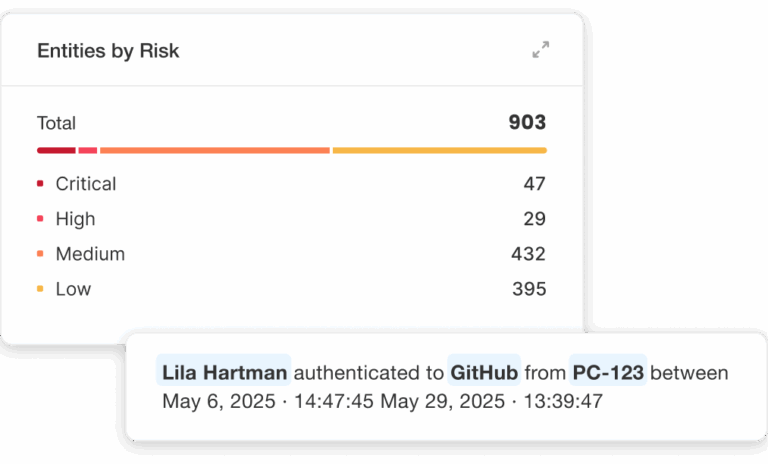Click the Critical risk label

click(86, 184)
